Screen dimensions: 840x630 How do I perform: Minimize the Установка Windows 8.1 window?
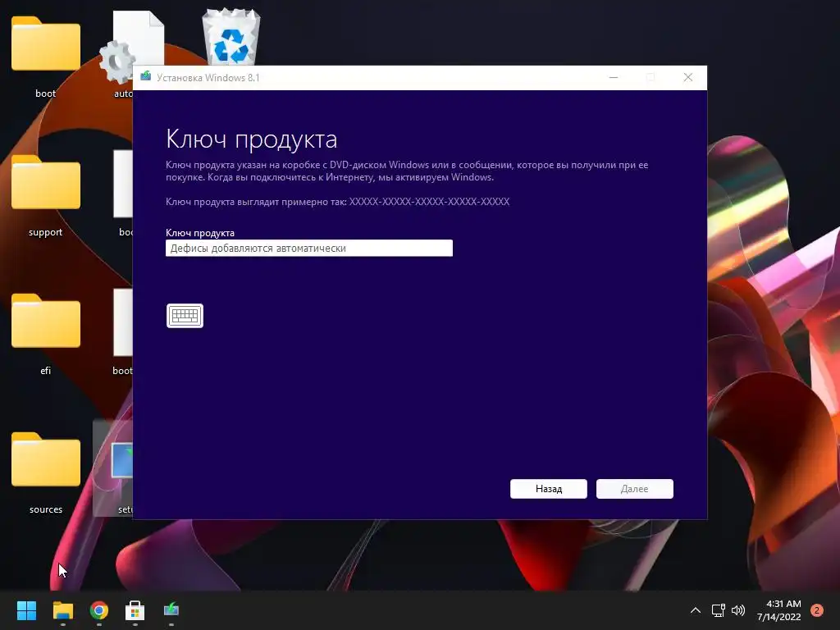[614, 78]
